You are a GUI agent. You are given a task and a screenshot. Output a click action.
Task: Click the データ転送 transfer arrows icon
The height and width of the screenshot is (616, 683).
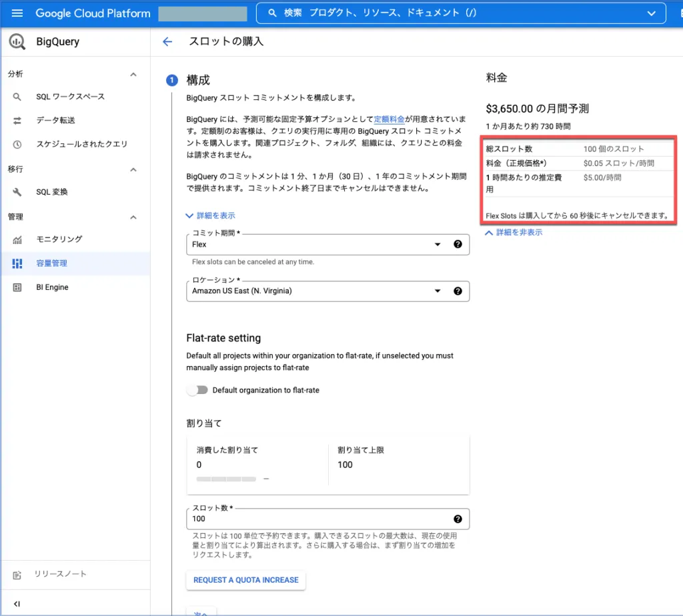(x=17, y=121)
